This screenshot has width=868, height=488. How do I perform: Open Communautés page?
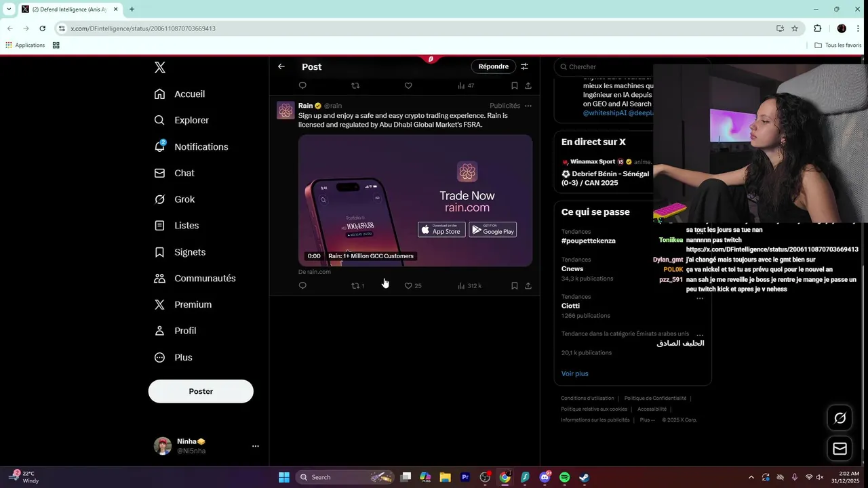pos(195,279)
